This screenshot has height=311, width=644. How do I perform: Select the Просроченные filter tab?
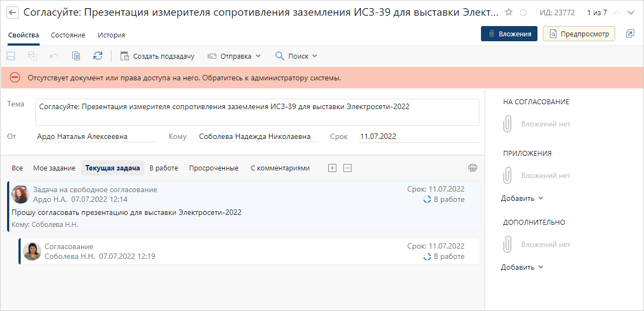click(x=214, y=168)
